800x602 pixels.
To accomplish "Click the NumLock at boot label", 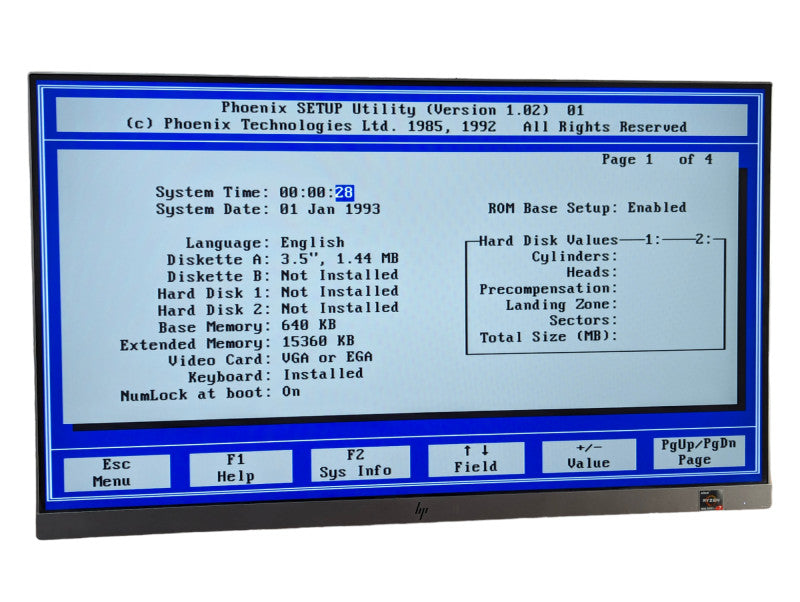I will (x=195, y=394).
